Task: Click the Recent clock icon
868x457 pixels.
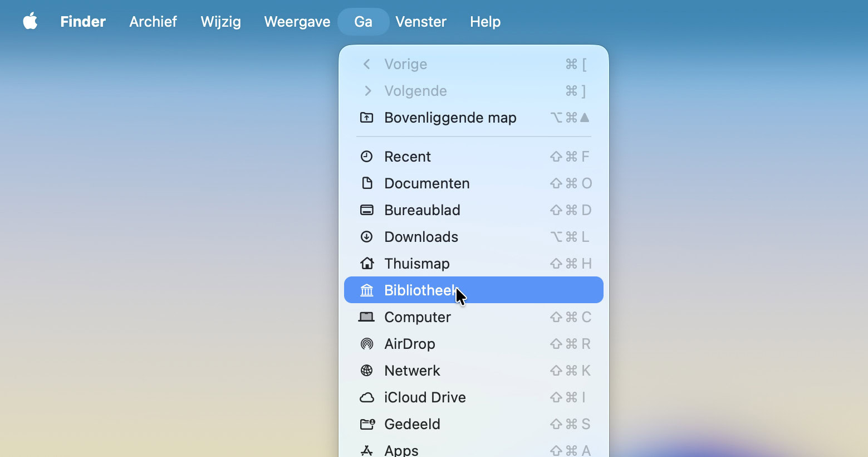Action: [366, 157]
